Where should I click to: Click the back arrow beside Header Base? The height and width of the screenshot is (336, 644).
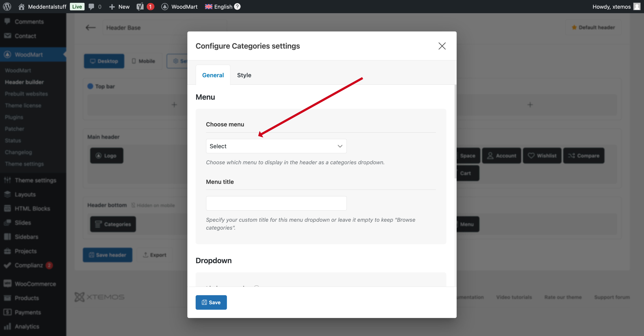tap(90, 27)
